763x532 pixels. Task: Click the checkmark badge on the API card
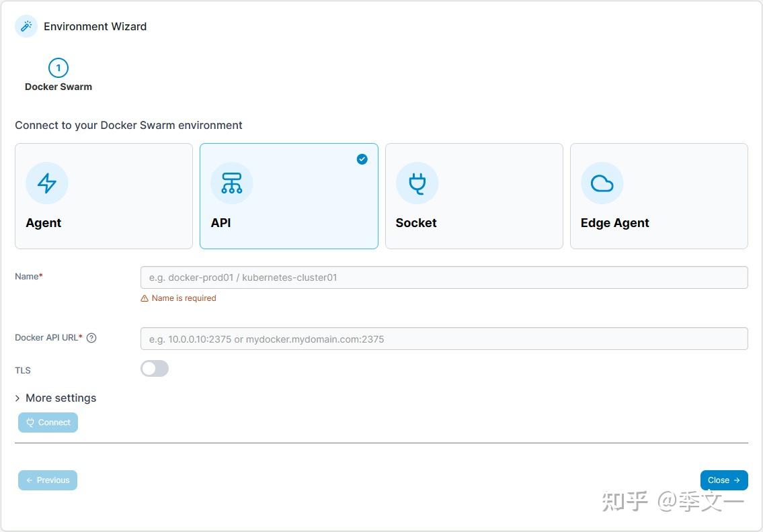point(362,159)
